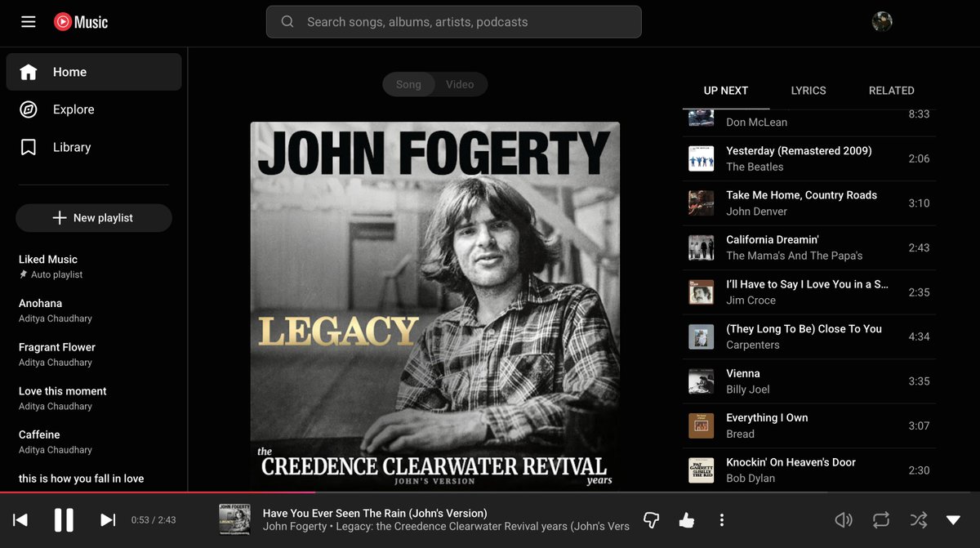Toggle shuffle mode
The height and width of the screenshot is (548, 980).
coord(918,520)
